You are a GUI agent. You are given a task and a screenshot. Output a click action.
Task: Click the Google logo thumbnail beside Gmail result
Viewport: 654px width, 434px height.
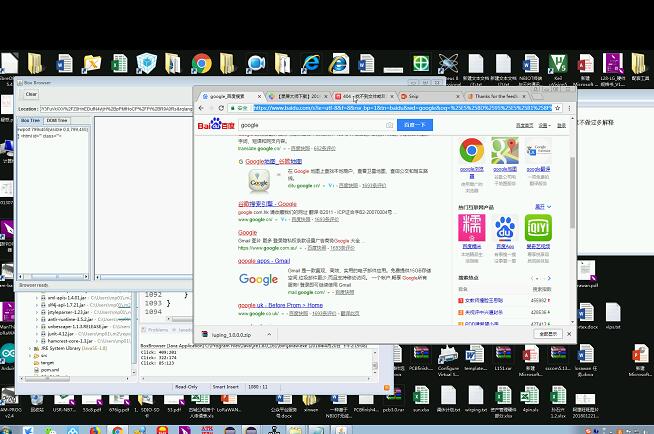tap(259, 279)
